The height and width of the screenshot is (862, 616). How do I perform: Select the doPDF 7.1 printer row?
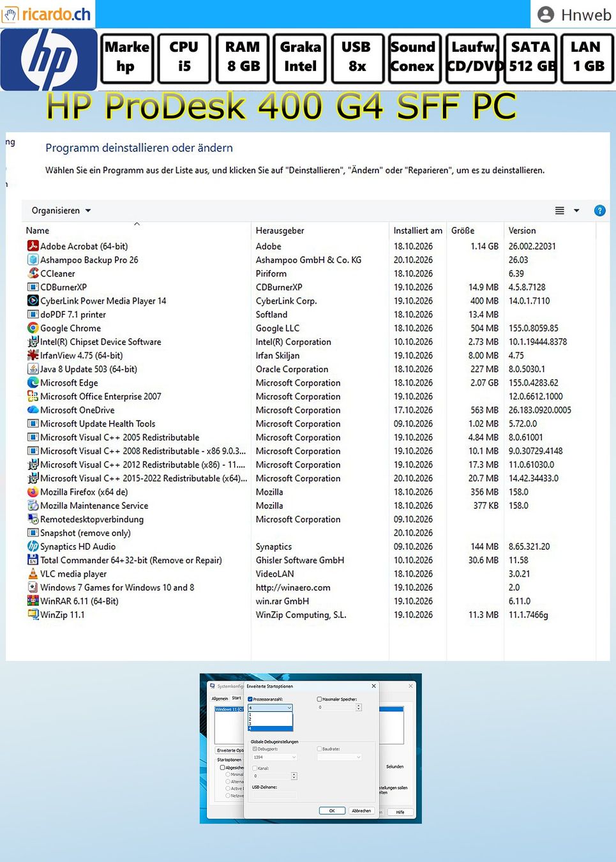click(310, 314)
